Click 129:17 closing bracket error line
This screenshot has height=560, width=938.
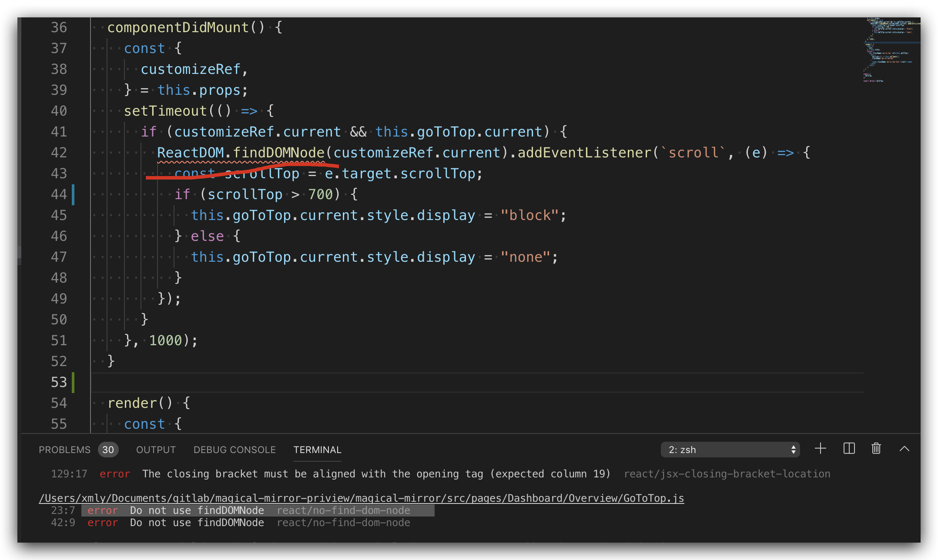pos(440,474)
